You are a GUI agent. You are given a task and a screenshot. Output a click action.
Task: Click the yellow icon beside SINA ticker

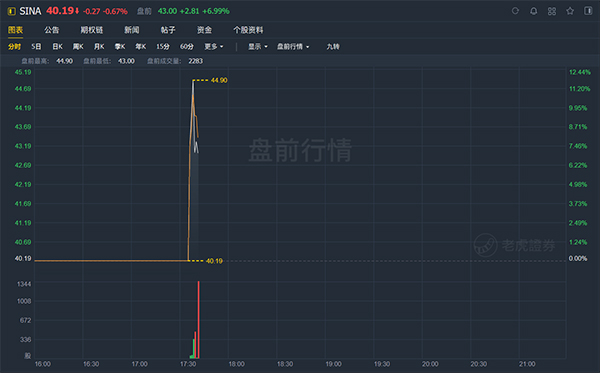[11, 11]
